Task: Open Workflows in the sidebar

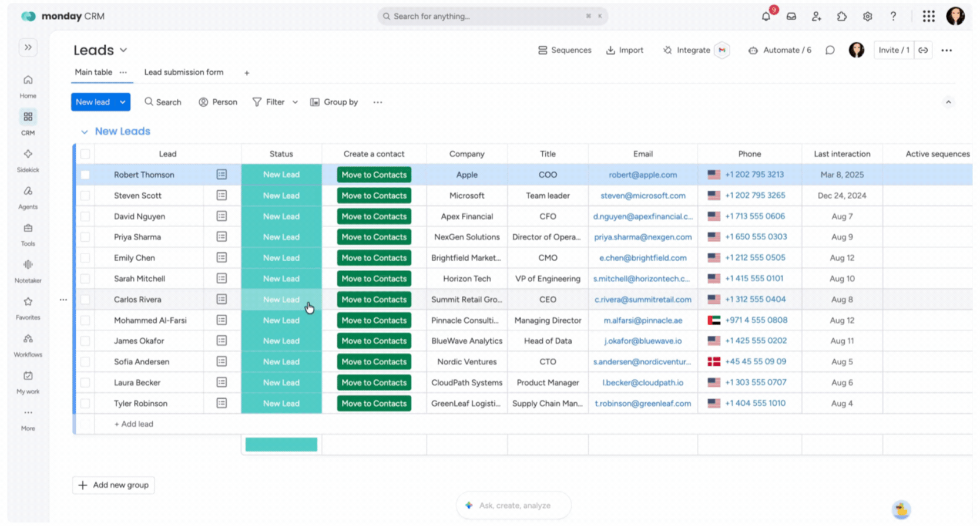Action: coord(28,345)
